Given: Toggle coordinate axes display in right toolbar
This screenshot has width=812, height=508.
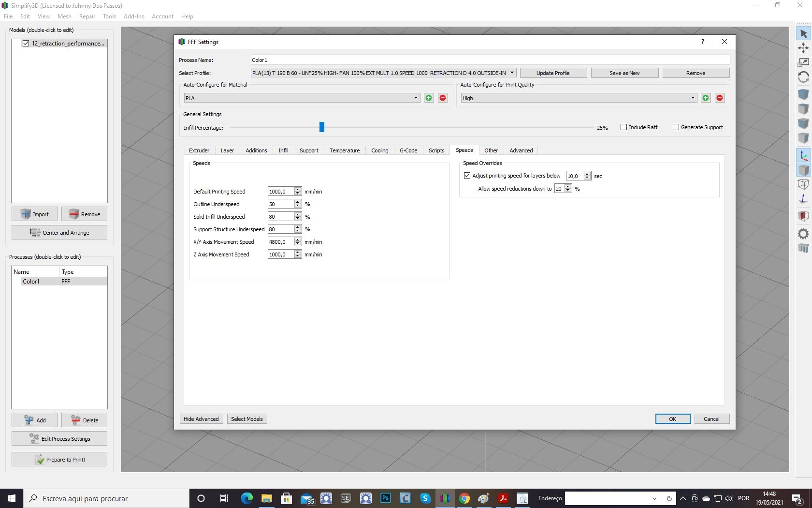Looking at the screenshot, I should (x=803, y=155).
